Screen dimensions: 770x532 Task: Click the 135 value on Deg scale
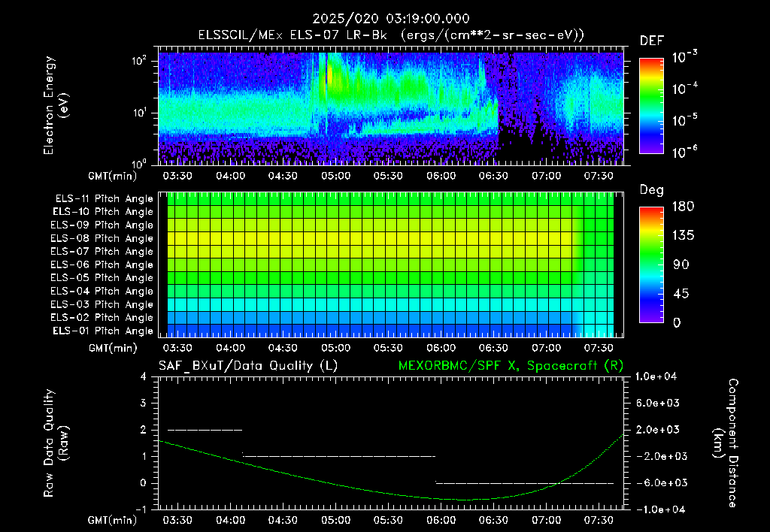coord(683,236)
